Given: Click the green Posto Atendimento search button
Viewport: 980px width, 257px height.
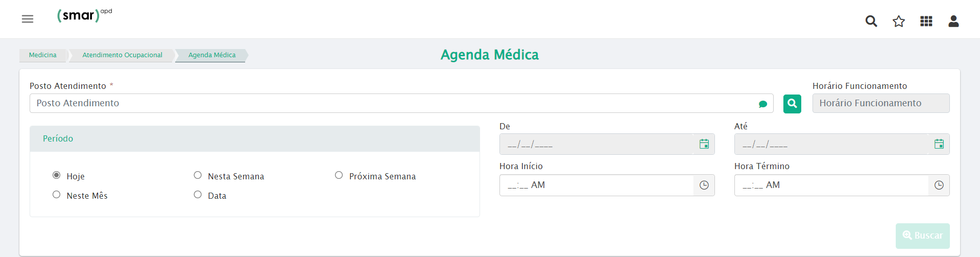Looking at the screenshot, I should [x=792, y=104].
